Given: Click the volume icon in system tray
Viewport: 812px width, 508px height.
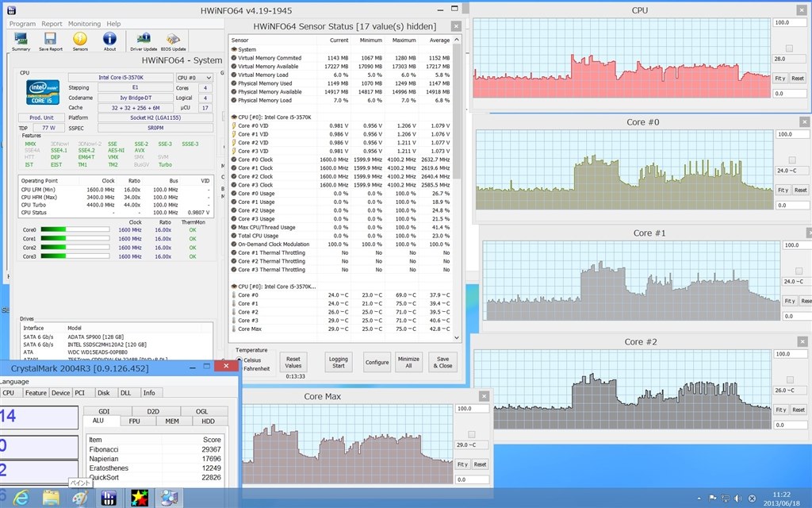Looking at the screenshot, I should click(x=738, y=498).
